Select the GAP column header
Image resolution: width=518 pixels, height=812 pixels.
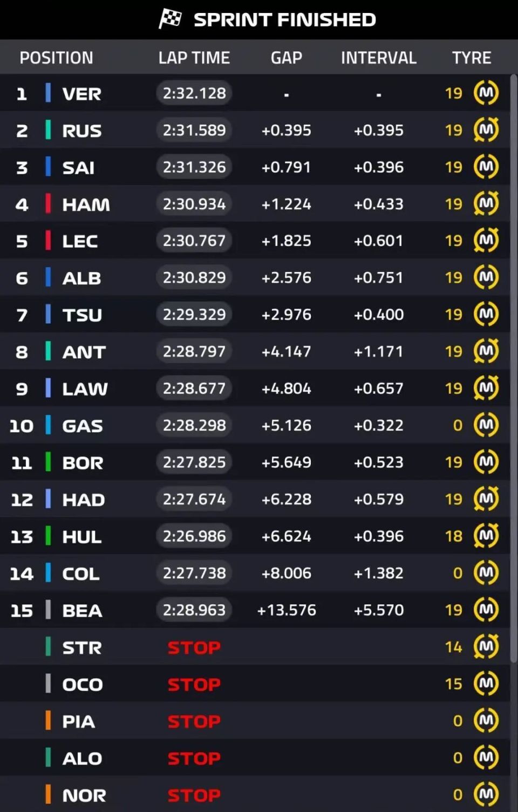point(286,58)
